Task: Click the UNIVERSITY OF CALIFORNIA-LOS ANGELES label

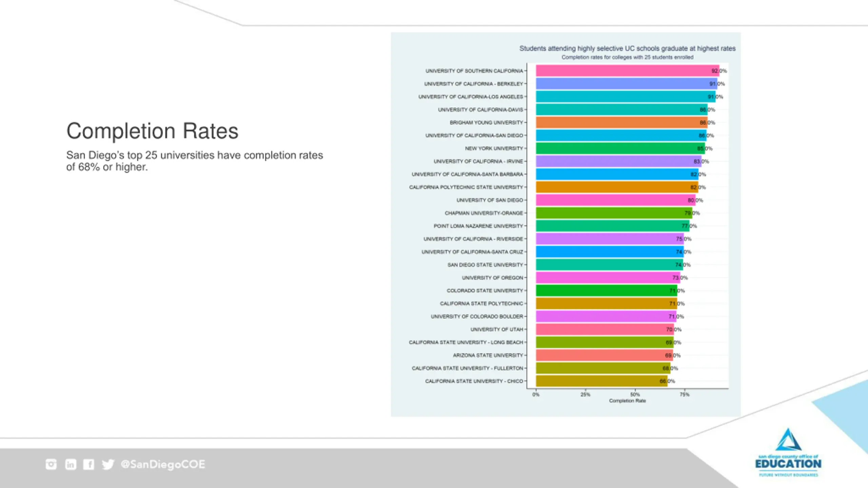Action: [x=471, y=97]
